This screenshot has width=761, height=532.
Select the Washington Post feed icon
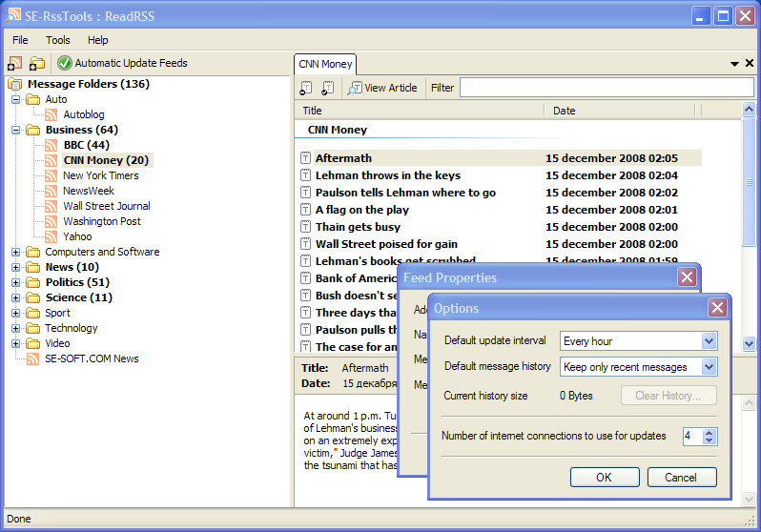click(x=51, y=221)
